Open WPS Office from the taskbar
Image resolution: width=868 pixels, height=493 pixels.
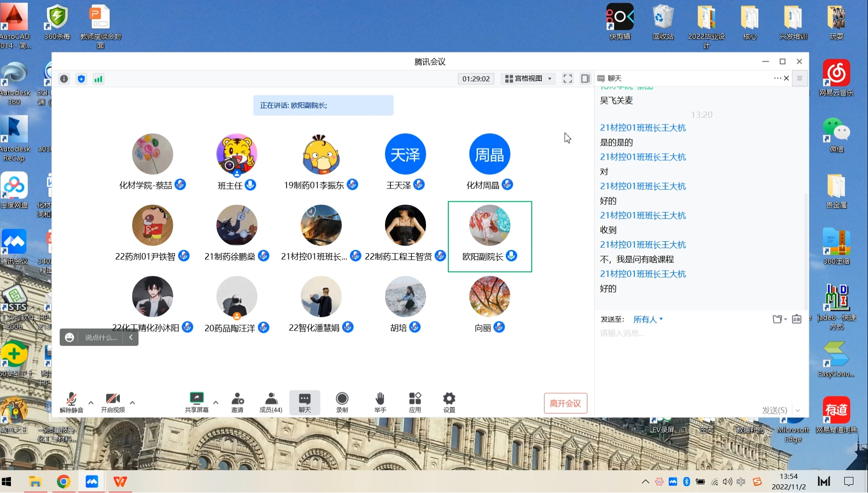[120, 482]
